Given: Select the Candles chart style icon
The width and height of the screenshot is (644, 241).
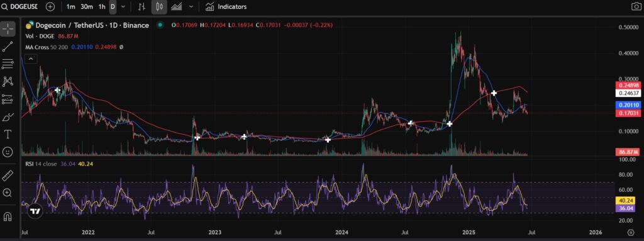Looking at the screenshot, I should point(160,6).
